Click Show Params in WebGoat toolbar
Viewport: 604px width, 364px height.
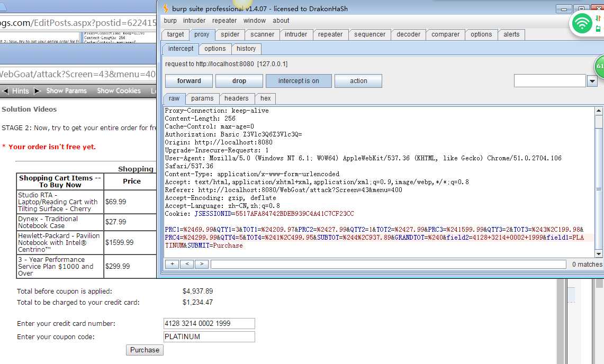tap(66, 91)
